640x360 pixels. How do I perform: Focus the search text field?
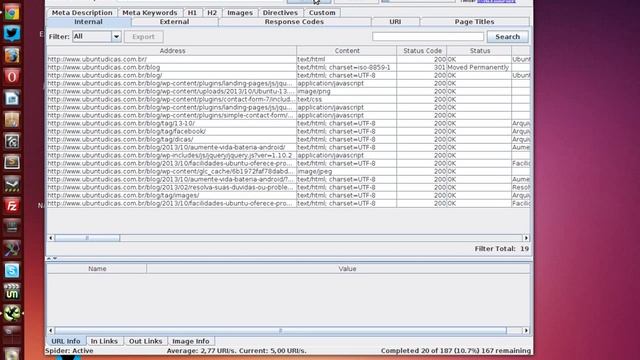point(428,37)
